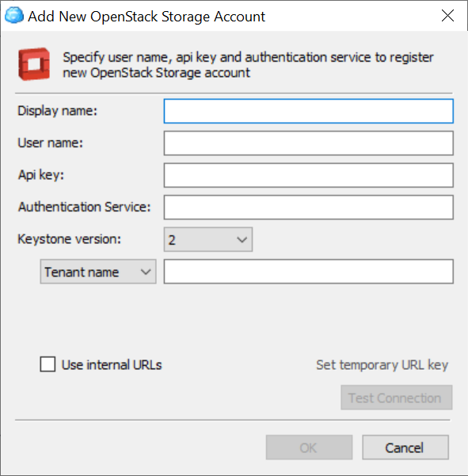Screen dimensions: 468x476
Task: Click the tenant name value input field
Action: click(309, 272)
